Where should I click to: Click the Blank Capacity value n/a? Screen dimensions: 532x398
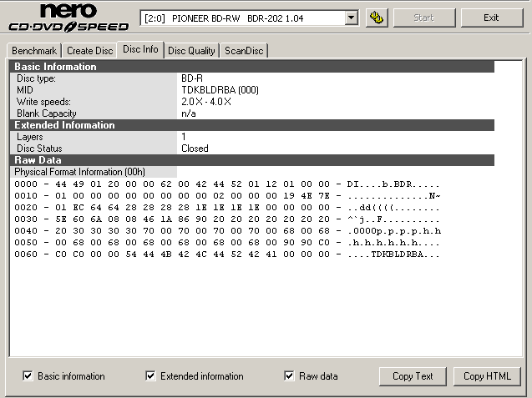(x=189, y=113)
